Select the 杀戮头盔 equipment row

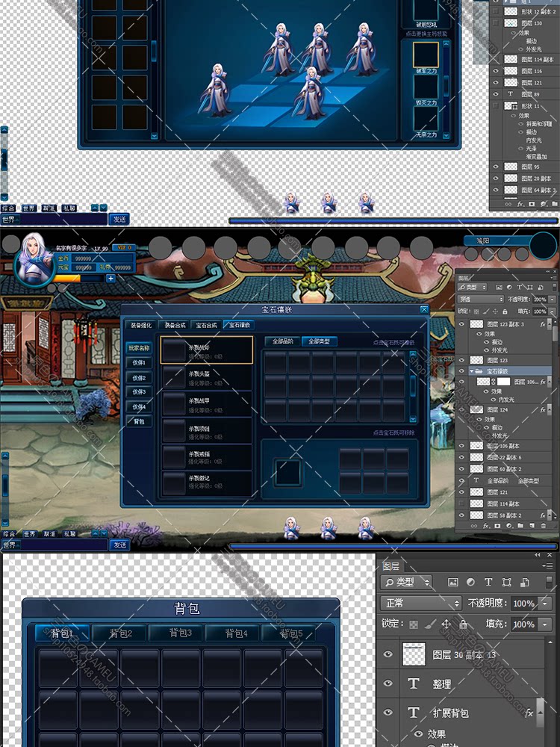click(x=206, y=378)
